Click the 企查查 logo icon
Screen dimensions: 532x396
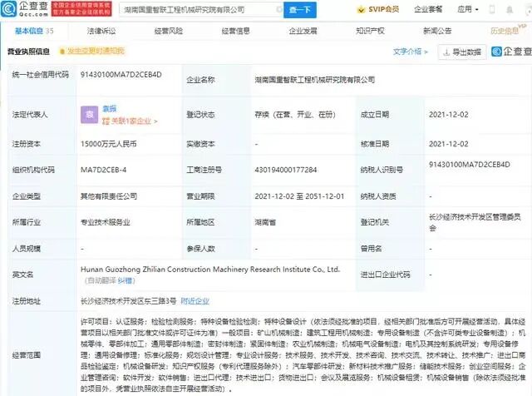click(x=8, y=9)
